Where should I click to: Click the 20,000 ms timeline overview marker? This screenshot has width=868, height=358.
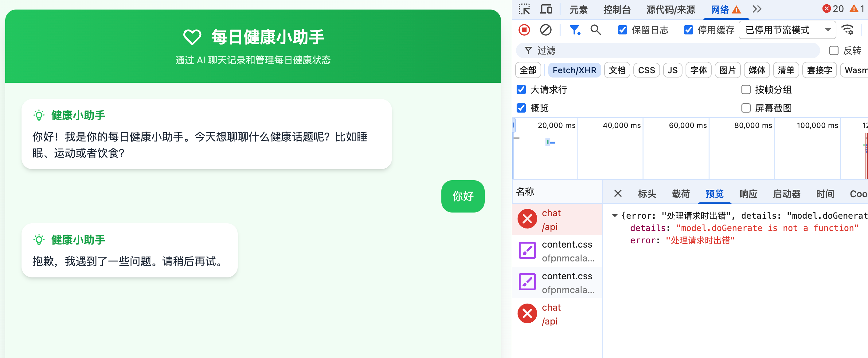click(x=556, y=125)
